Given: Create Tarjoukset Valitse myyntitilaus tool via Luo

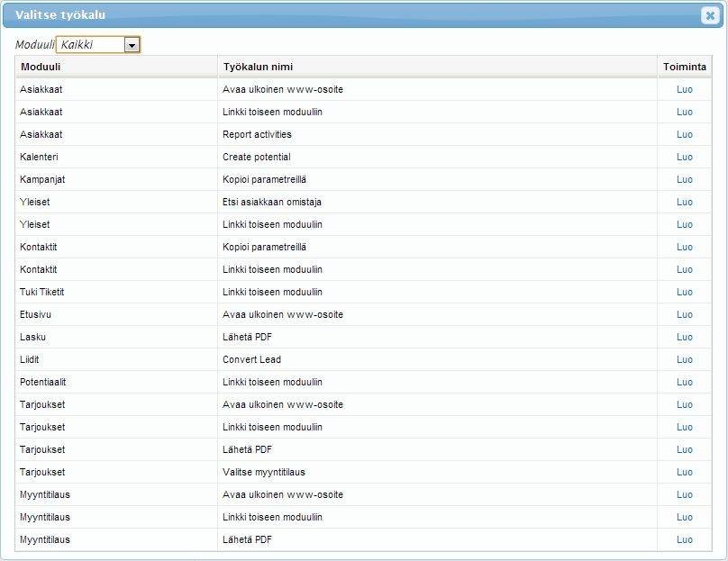Looking at the screenshot, I should pos(684,472).
